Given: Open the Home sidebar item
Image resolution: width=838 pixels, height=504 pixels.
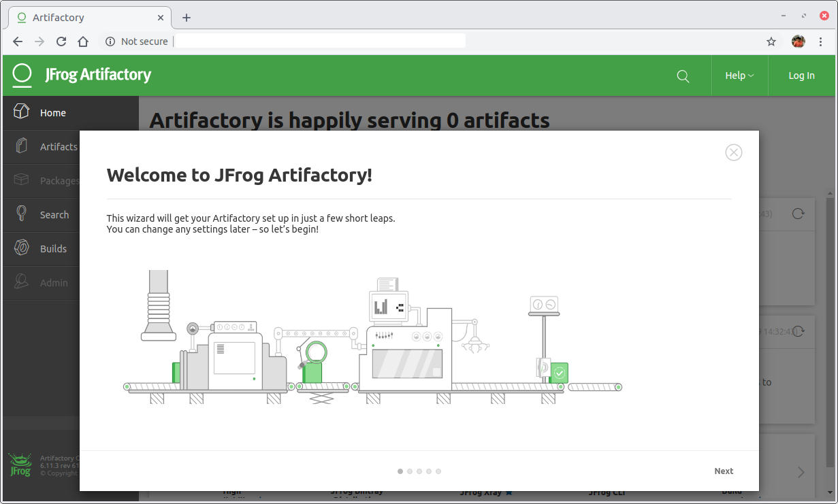Looking at the screenshot, I should click(x=69, y=113).
